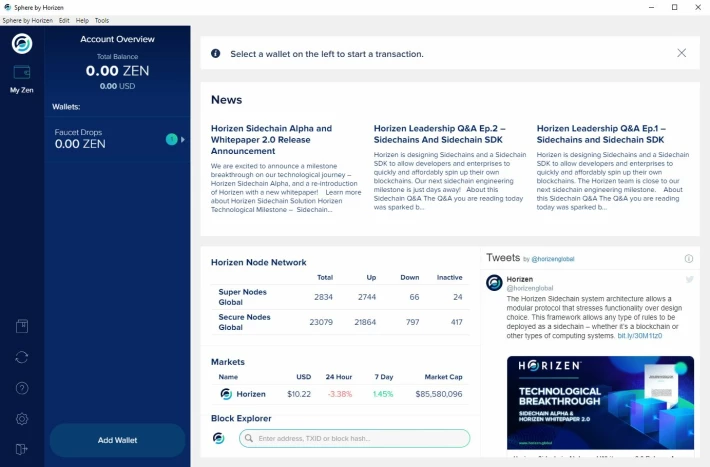Click Super Nodes Global row label
This screenshot has width=710, height=467.
point(242,297)
